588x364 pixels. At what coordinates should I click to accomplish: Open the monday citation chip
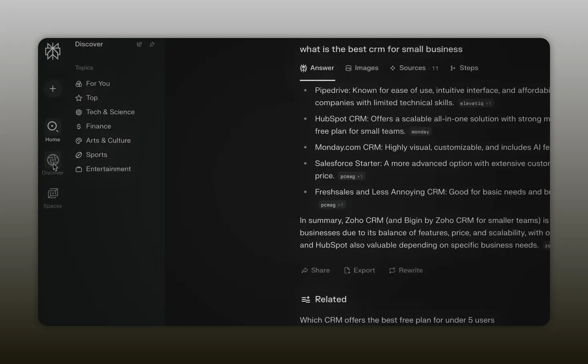click(420, 132)
